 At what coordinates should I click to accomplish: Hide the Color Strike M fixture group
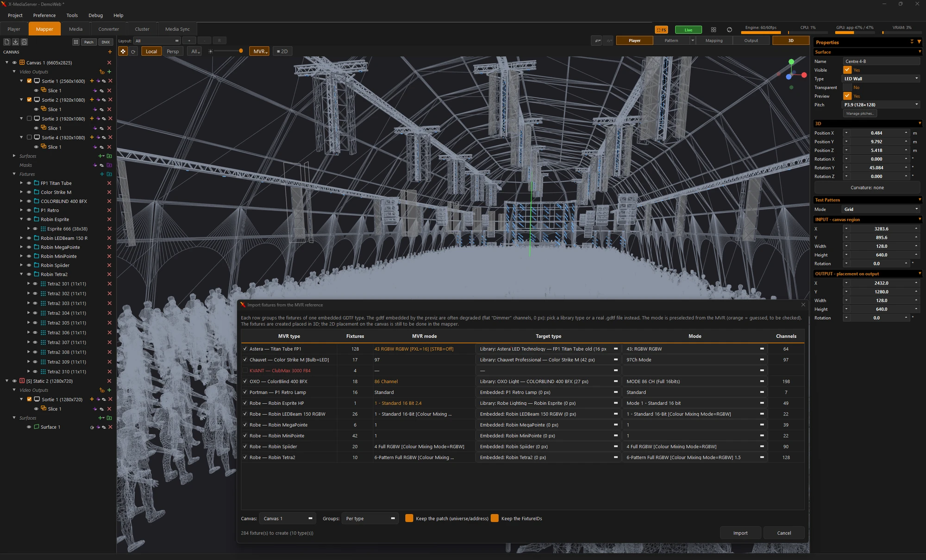coord(29,192)
